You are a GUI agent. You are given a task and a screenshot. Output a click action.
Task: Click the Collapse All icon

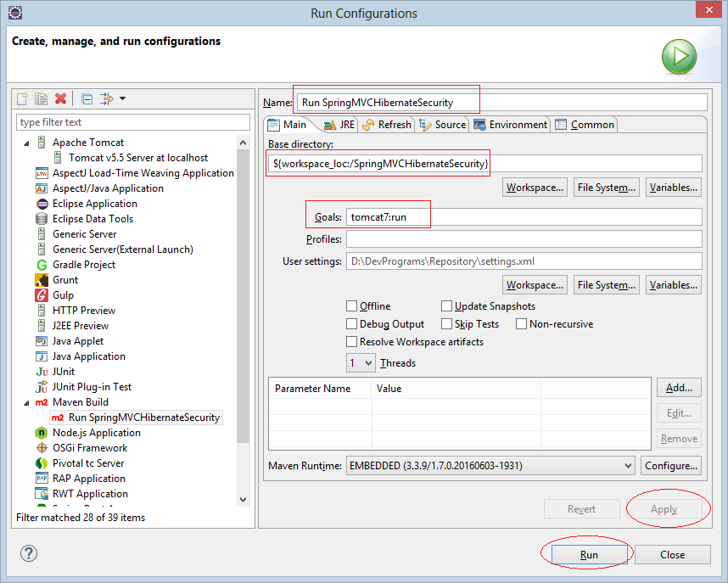pyautogui.click(x=87, y=98)
